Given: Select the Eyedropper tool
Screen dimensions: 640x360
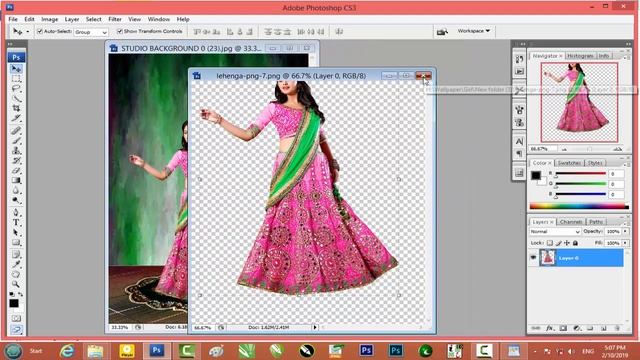Looking at the screenshot, I should pos(16,264).
